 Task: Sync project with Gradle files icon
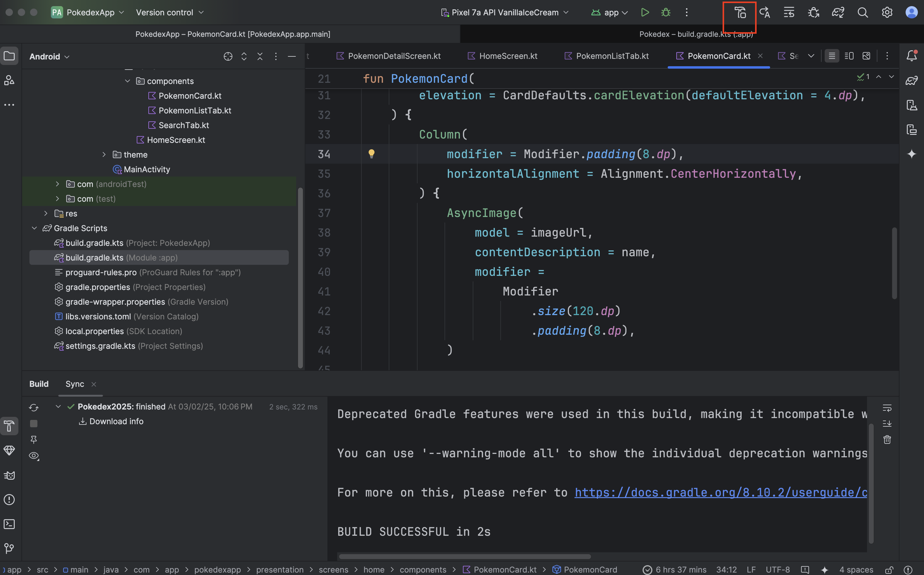click(x=838, y=13)
